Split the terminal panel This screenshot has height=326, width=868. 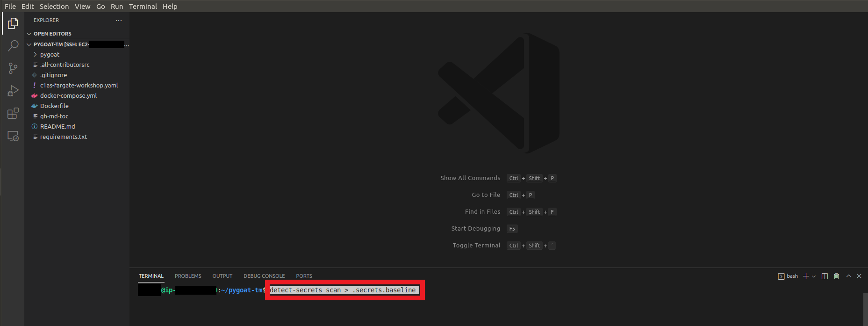825,276
